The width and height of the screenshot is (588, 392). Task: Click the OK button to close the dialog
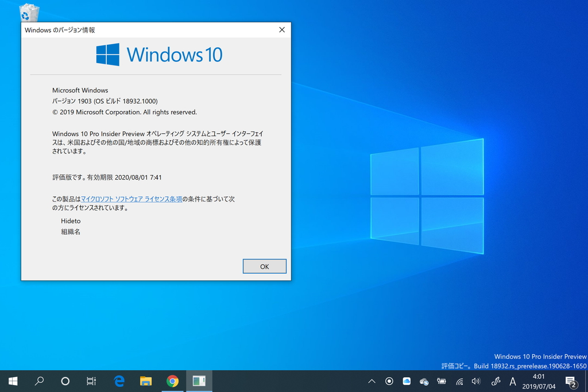point(264,266)
